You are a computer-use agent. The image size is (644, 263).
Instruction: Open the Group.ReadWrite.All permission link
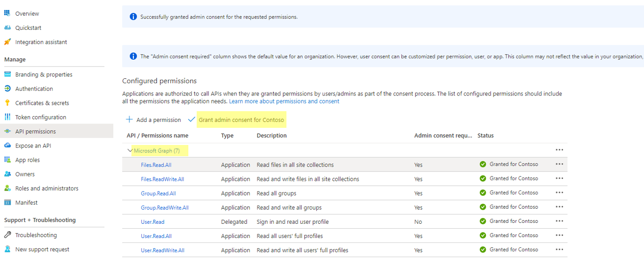tap(165, 208)
